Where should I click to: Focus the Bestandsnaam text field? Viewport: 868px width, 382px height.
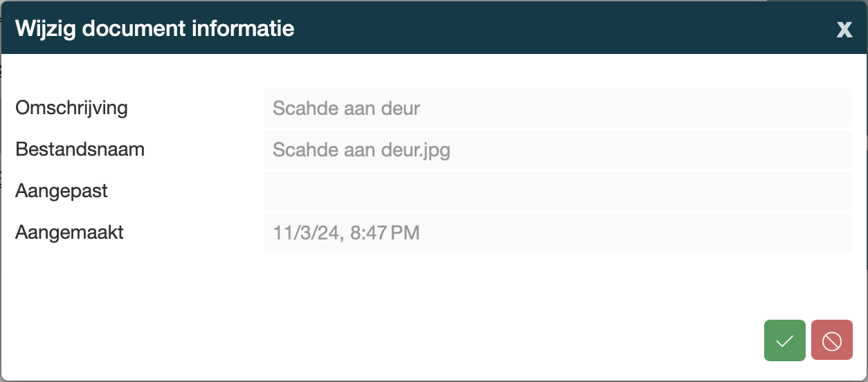tap(557, 149)
